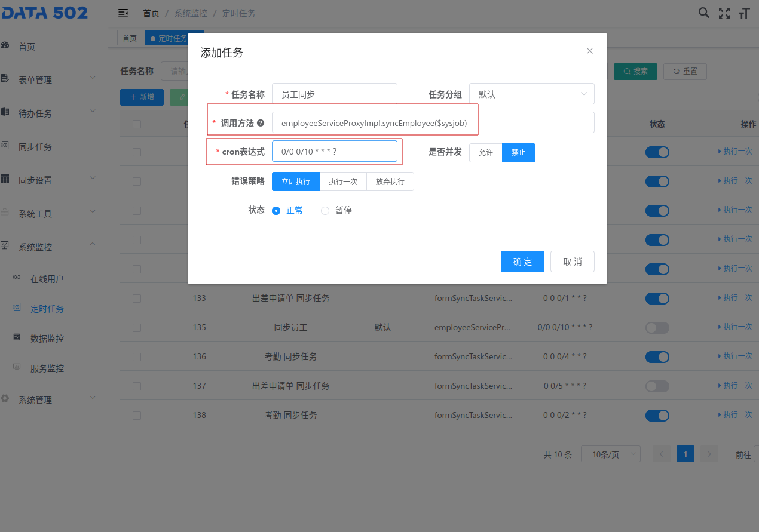
Task: Collapse sidebar using the hamburger icon
Action: pyautogui.click(x=123, y=13)
